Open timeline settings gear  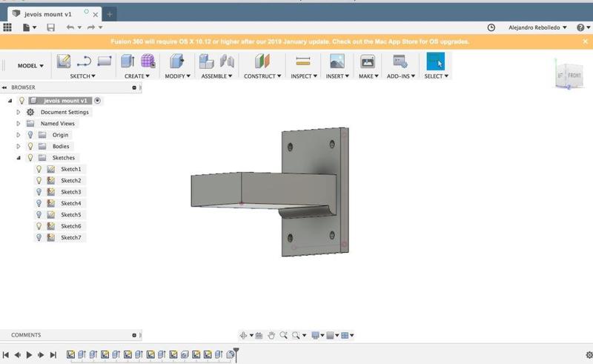click(x=589, y=355)
